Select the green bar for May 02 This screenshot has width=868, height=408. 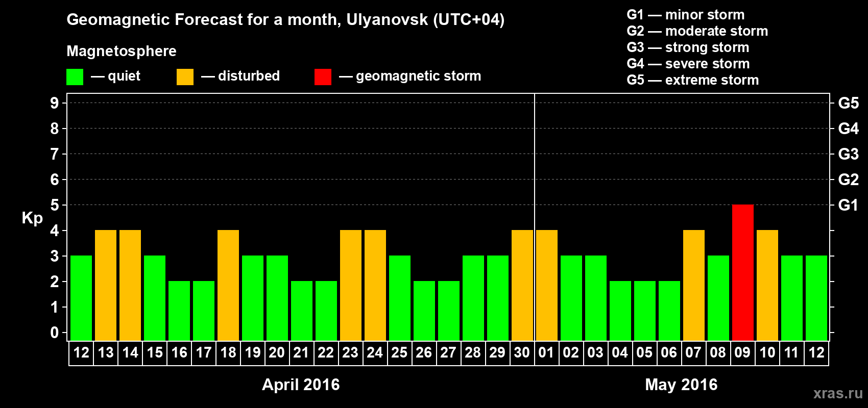pyautogui.click(x=571, y=298)
